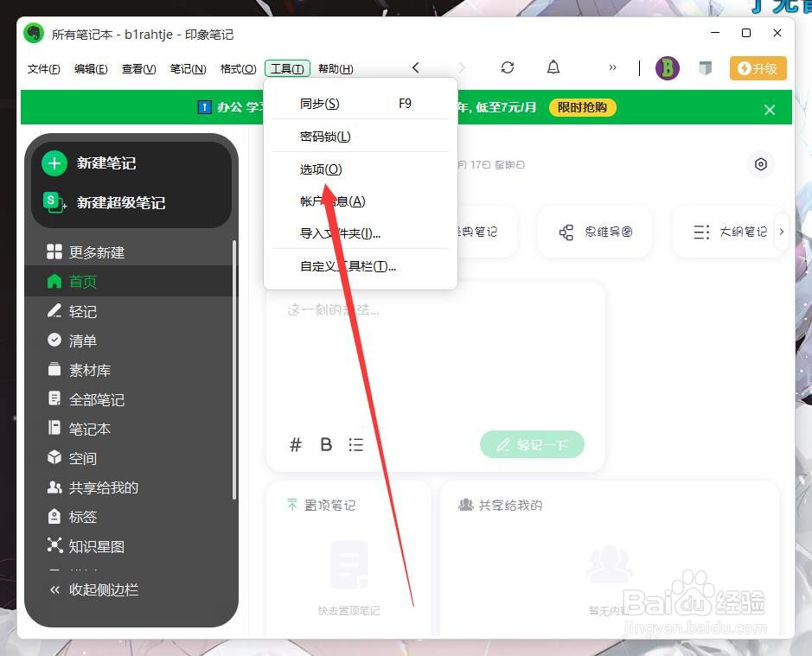Click the 工具(T) menu

(287, 68)
